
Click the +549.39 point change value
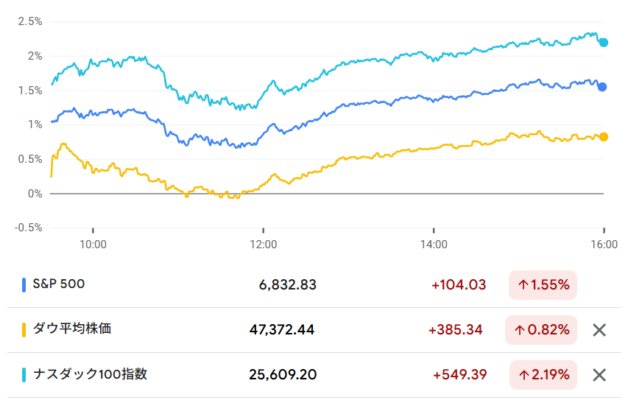point(459,375)
